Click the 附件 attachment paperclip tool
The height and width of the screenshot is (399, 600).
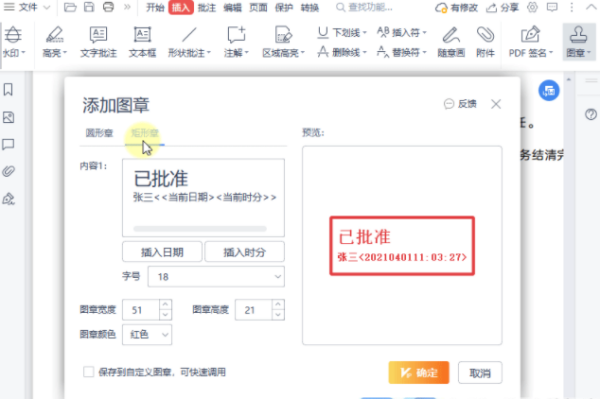coord(486,42)
